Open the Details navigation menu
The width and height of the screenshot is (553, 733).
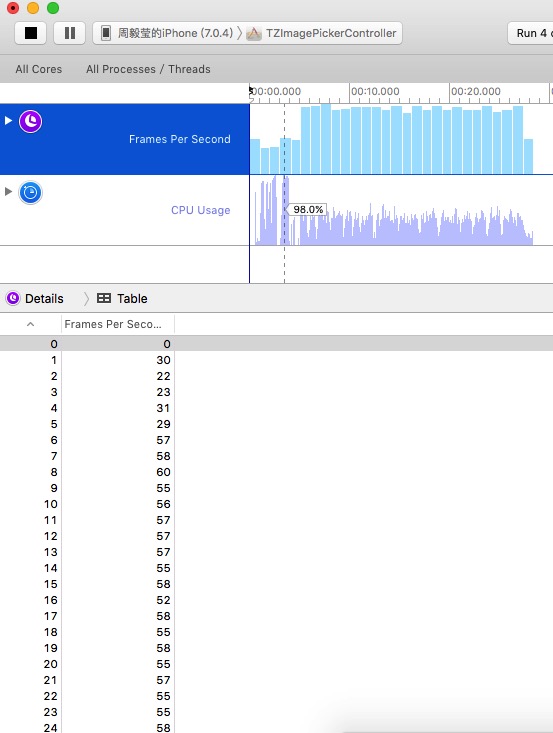(x=44, y=298)
